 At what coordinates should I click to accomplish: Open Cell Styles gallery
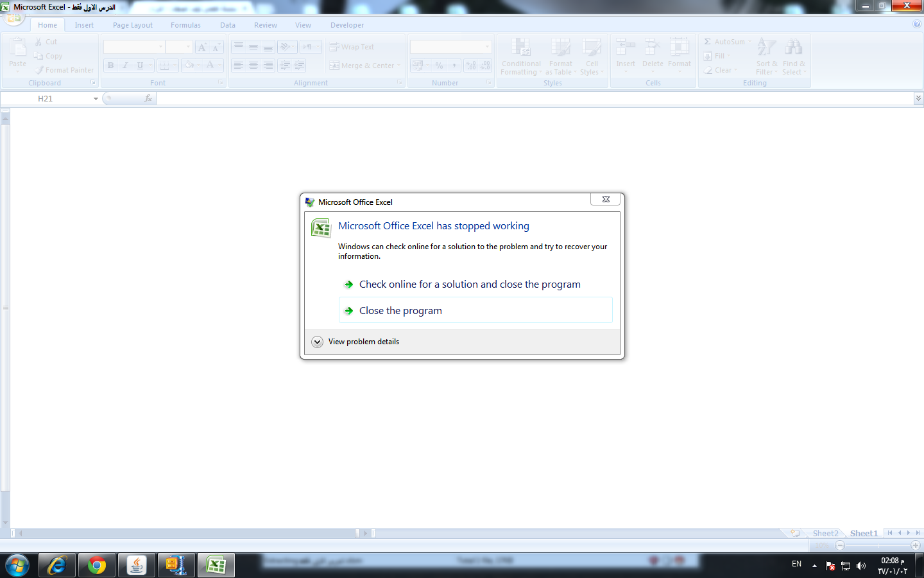(592, 57)
